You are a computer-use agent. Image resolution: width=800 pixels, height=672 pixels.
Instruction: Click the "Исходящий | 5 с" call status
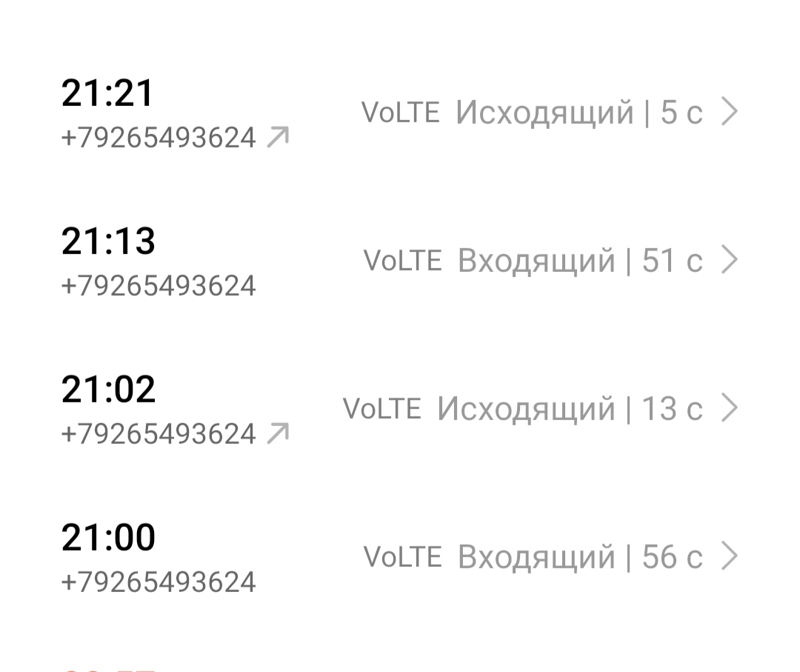click(579, 113)
